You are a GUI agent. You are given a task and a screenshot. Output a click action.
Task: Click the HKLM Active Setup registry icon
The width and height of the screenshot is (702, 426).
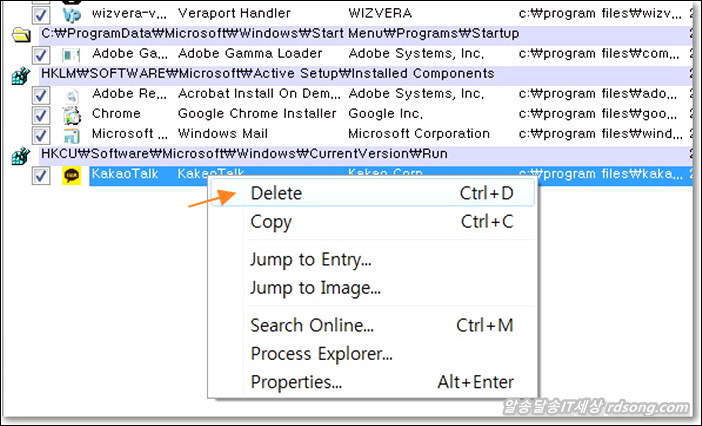pos(19,75)
